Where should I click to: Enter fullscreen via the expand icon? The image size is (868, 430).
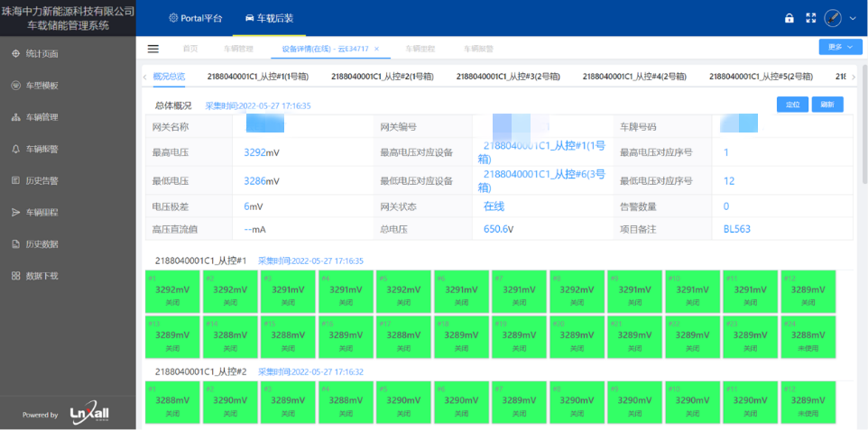pyautogui.click(x=810, y=18)
